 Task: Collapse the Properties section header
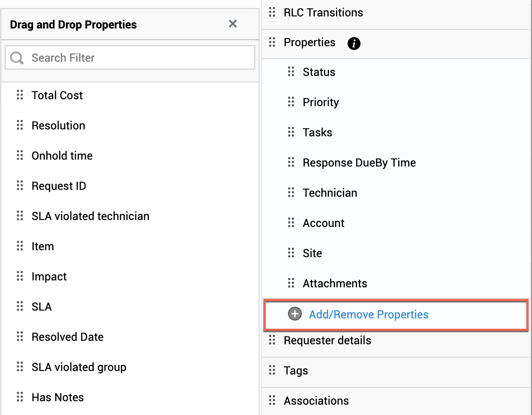(309, 42)
